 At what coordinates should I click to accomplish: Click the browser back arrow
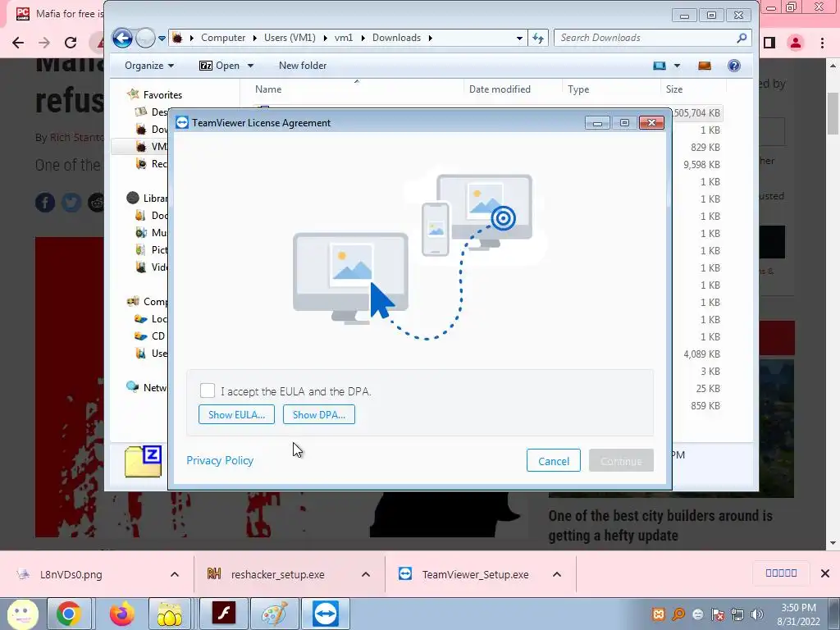point(18,43)
